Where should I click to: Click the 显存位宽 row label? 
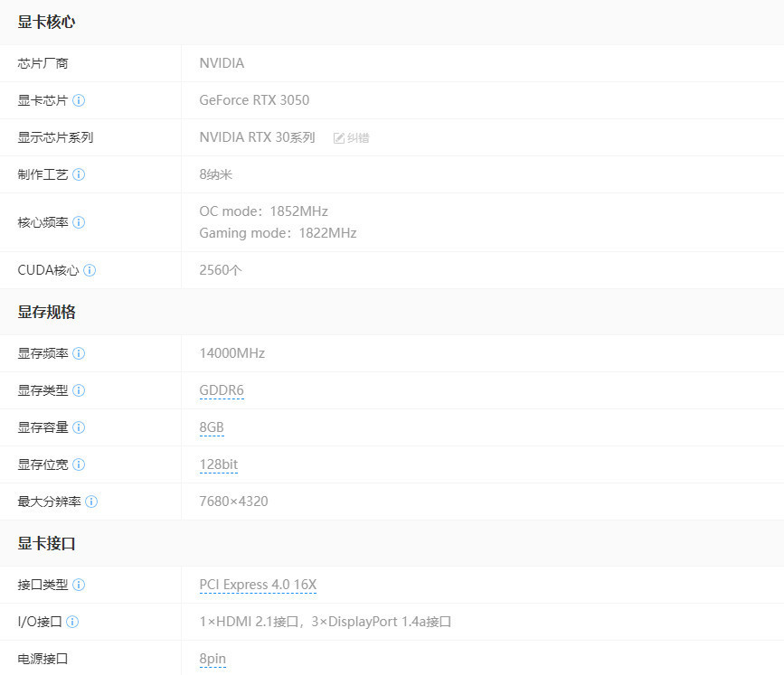(x=43, y=464)
